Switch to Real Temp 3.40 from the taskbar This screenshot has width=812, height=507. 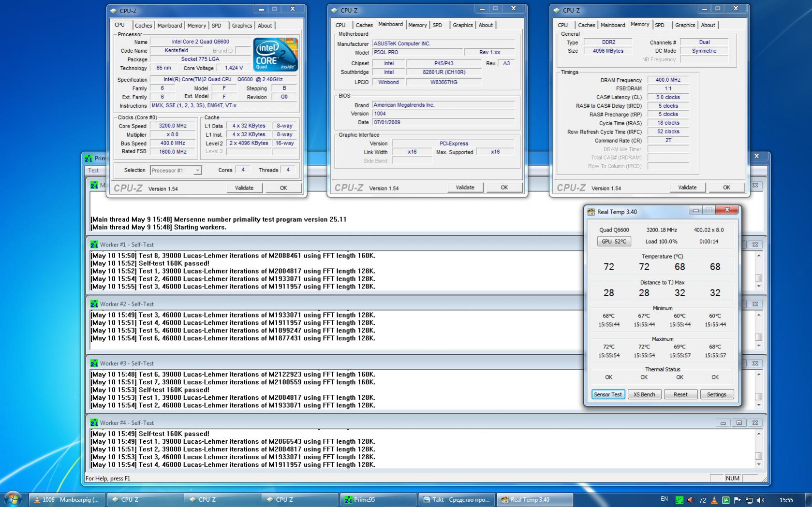[x=535, y=500]
